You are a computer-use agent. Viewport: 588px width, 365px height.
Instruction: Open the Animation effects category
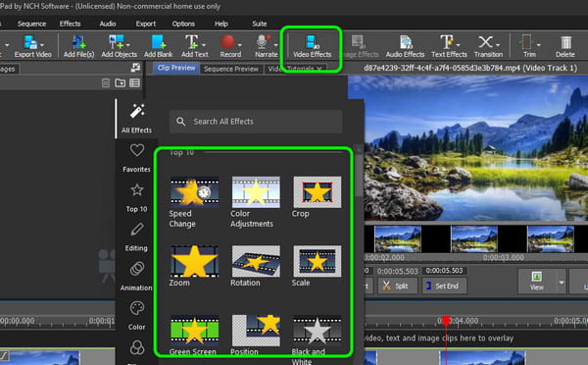[x=136, y=276]
